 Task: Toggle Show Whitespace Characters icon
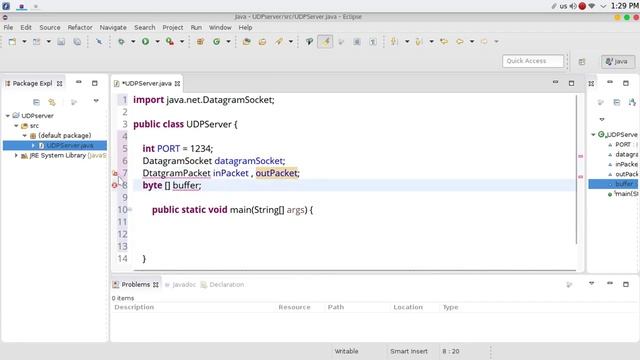click(x=373, y=42)
